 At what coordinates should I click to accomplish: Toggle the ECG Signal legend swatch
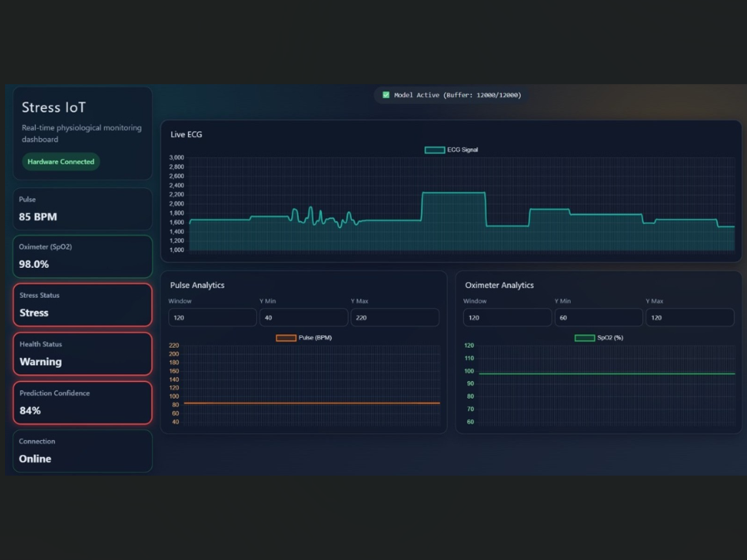(434, 150)
